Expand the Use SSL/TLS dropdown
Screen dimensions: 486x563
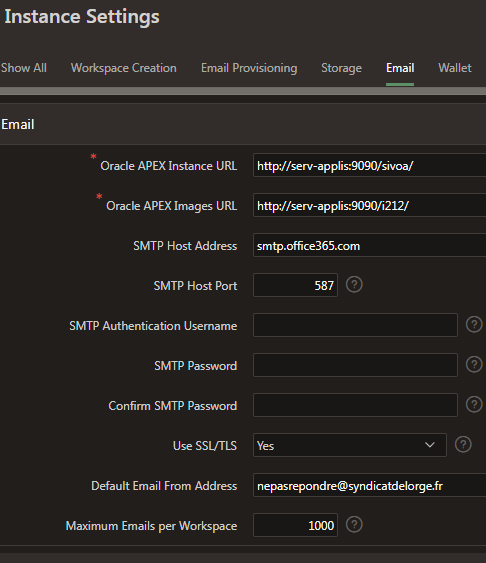click(x=350, y=445)
